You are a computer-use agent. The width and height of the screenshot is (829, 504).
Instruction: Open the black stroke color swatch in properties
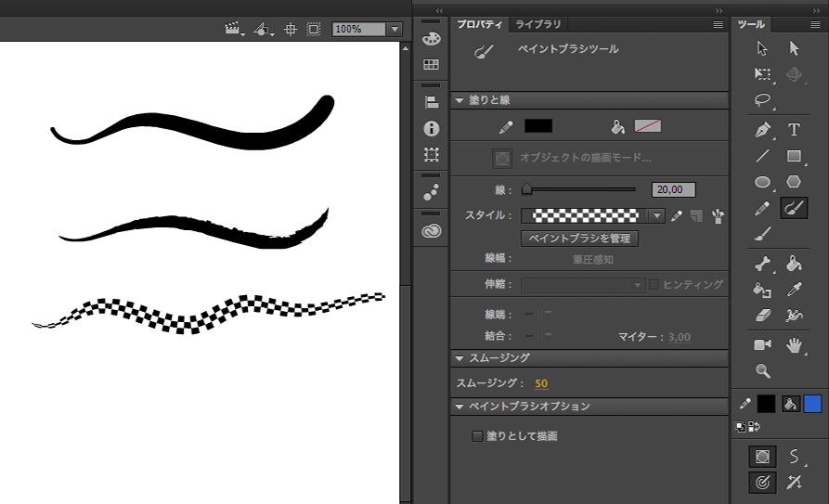[x=538, y=126]
